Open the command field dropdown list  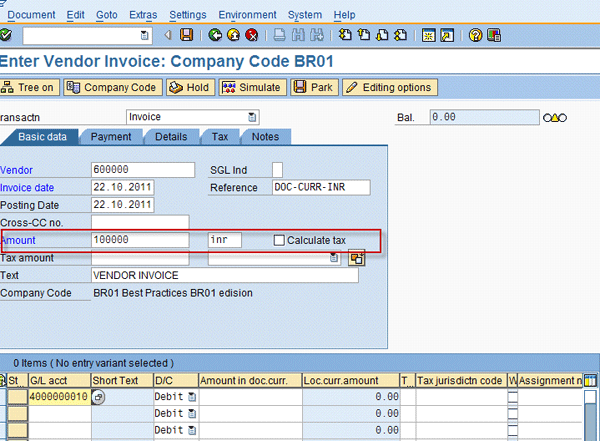[x=144, y=36]
